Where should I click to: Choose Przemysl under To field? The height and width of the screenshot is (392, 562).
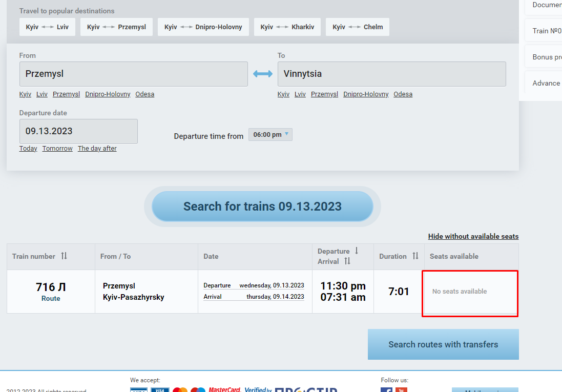[x=324, y=94]
